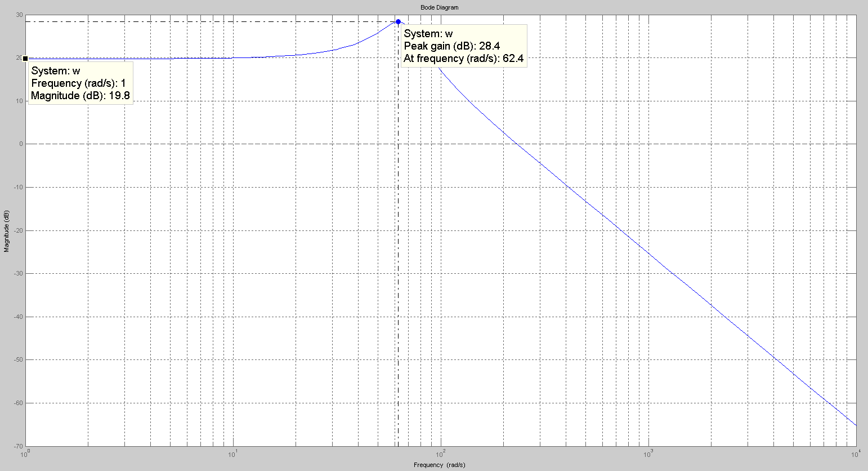Image resolution: width=868 pixels, height=471 pixels.
Task: Click 'Frequency (rad/s): 1' data tip text
Action: point(78,83)
